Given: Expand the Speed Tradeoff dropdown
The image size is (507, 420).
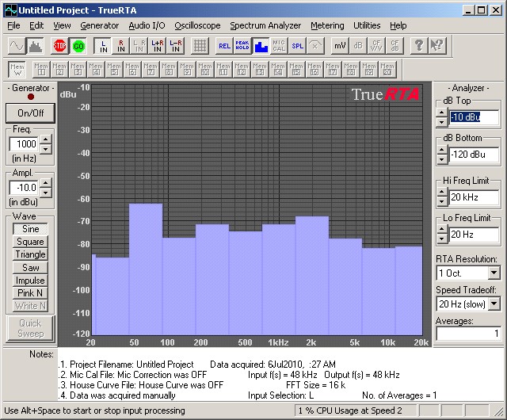Looking at the screenshot, I should pyautogui.click(x=494, y=304).
